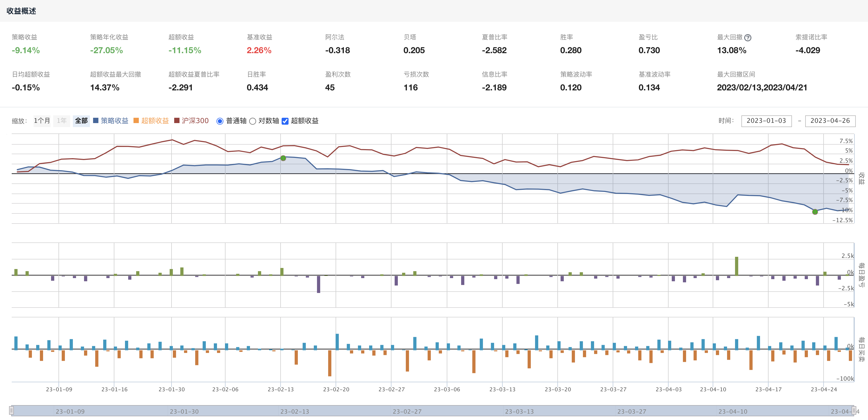
Task: Select the 全部 zoom range
Action: click(81, 121)
